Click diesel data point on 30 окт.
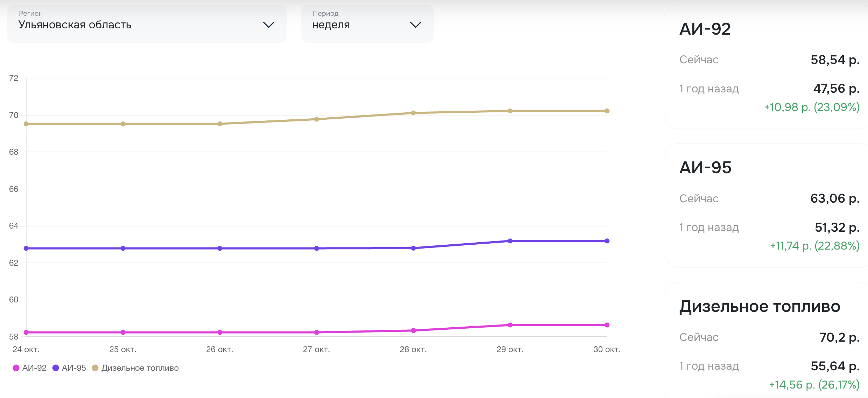Image resolution: width=868 pixels, height=398 pixels. [x=607, y=111]
